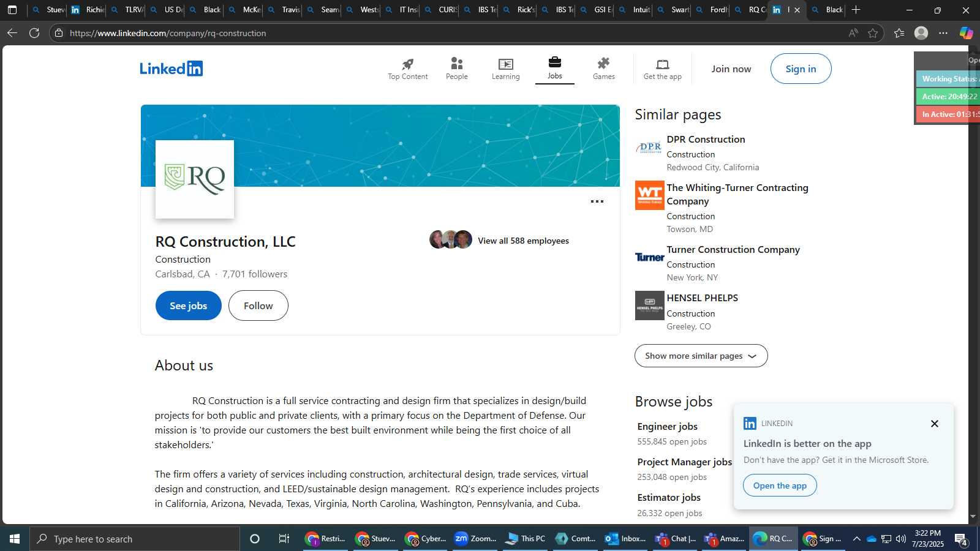Click the Sign in button

tap(801, 69)
